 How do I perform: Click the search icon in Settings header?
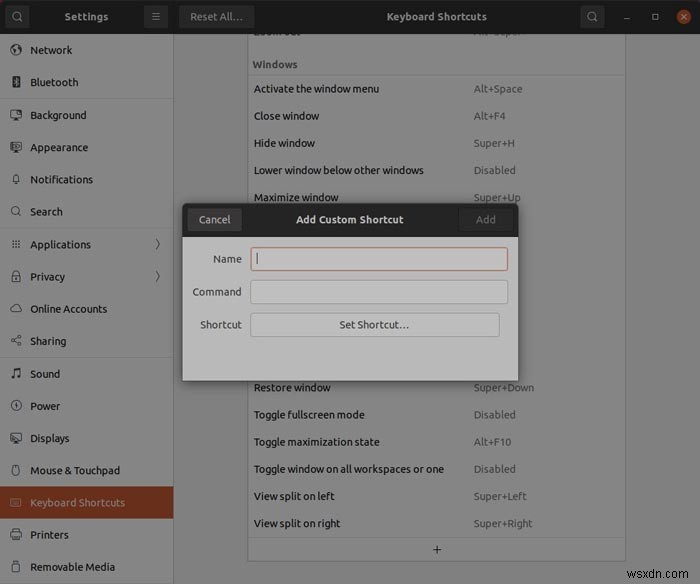pyautogui.click(x=19, y=17)
